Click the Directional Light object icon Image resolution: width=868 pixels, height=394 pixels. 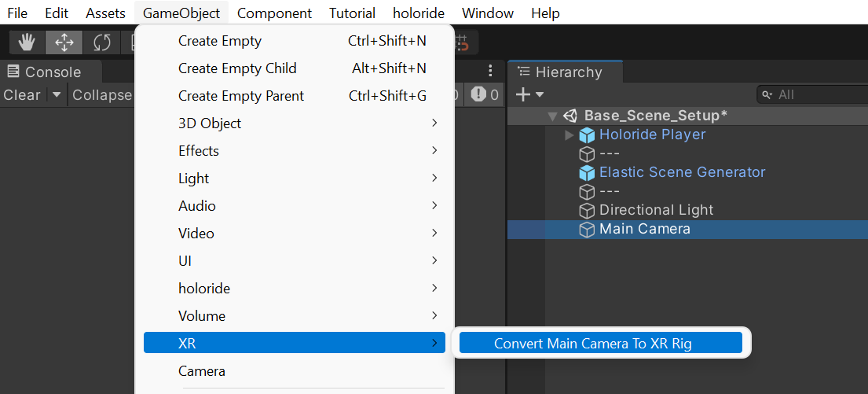(587, 211)
